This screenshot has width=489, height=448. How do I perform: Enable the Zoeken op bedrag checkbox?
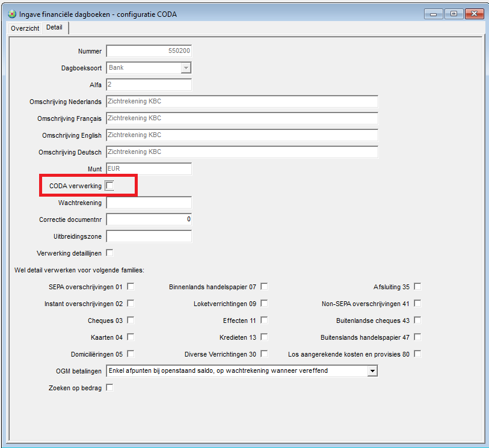109,388
